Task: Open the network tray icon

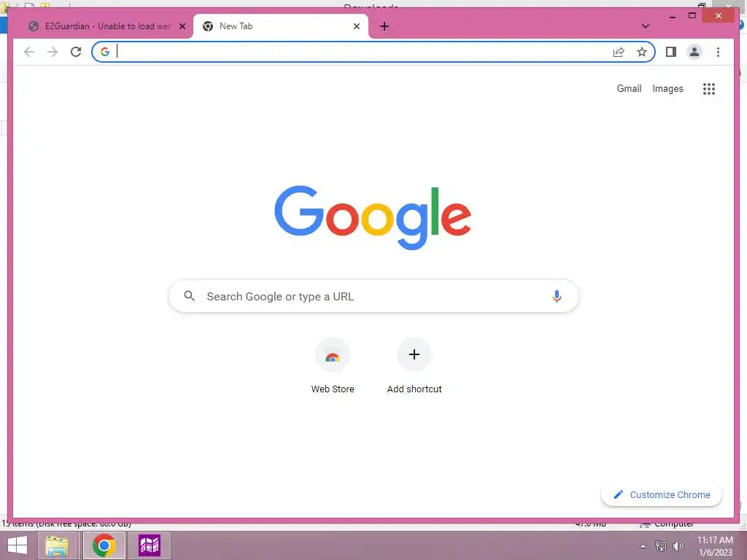Action: point(660,546)
